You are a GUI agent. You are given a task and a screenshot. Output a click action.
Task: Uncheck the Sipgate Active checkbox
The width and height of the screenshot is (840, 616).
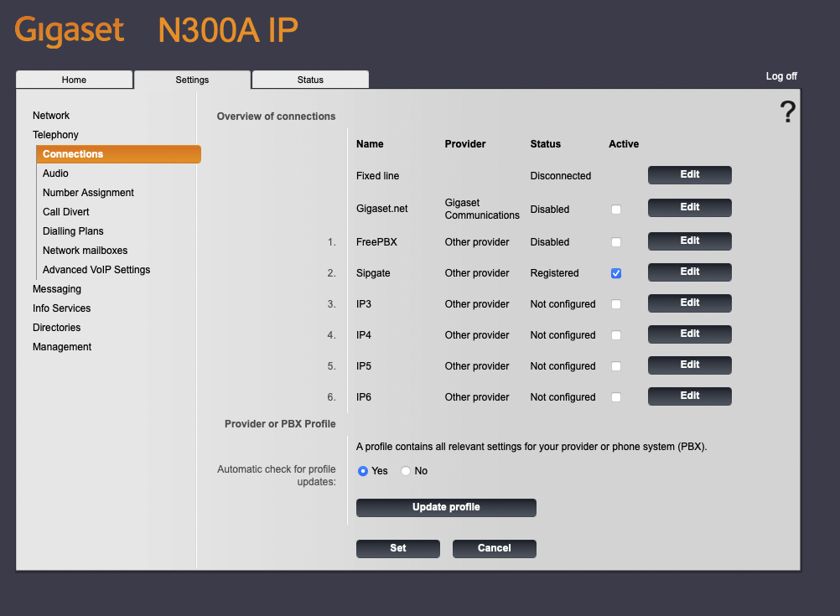(x=616, y=273)
